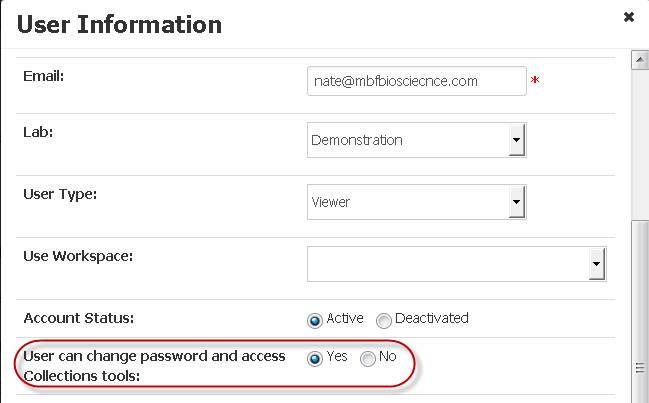649x403 pixels.
Task: Open the Lab dropdown showing Demonstration
Action: (x=417, y=140)
